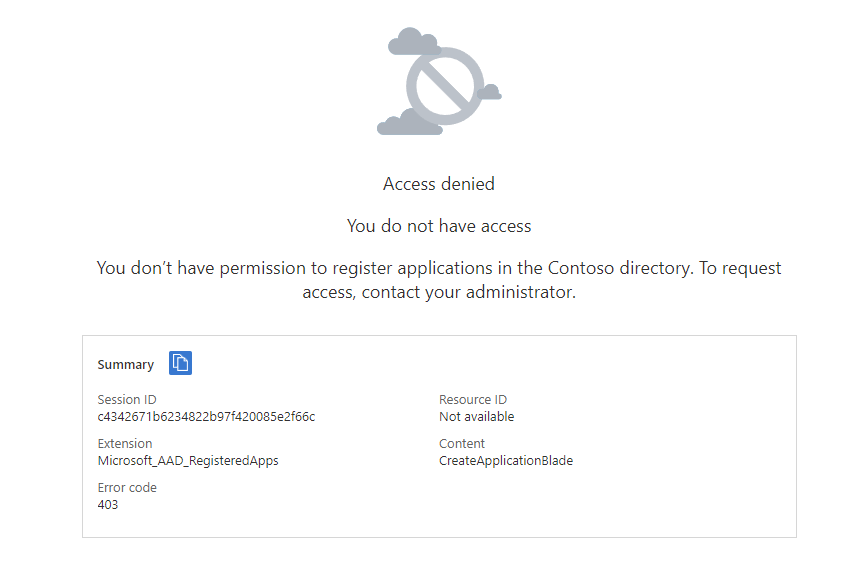Image resolution: width=855 pixels, height=566 pixels.
Task: Click the top cloud in the illustration
Action: (x=413, y=41)
